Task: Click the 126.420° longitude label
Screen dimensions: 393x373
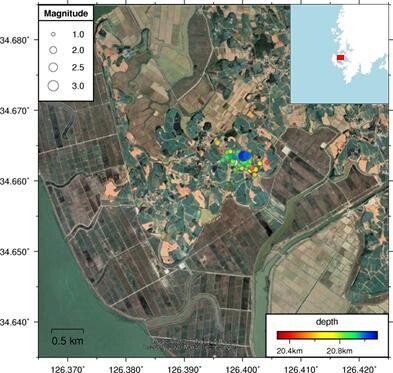Action: tap(359, 369)
